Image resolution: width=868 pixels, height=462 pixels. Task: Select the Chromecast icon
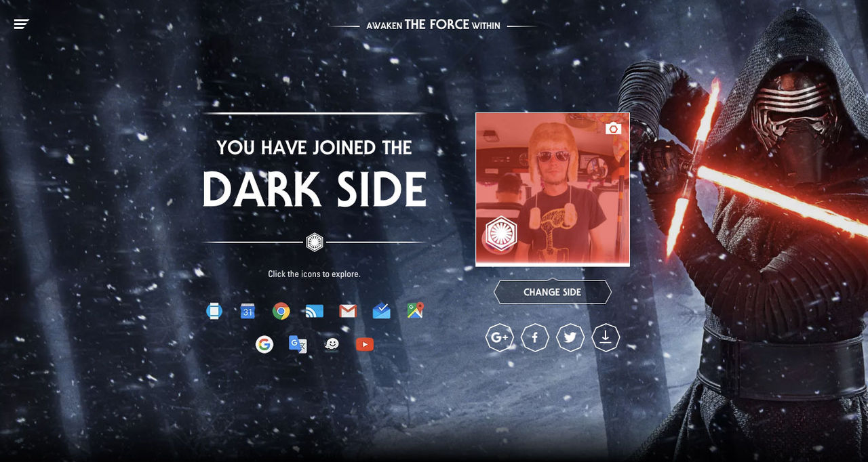pyautogui.click(x=315, y=311)
